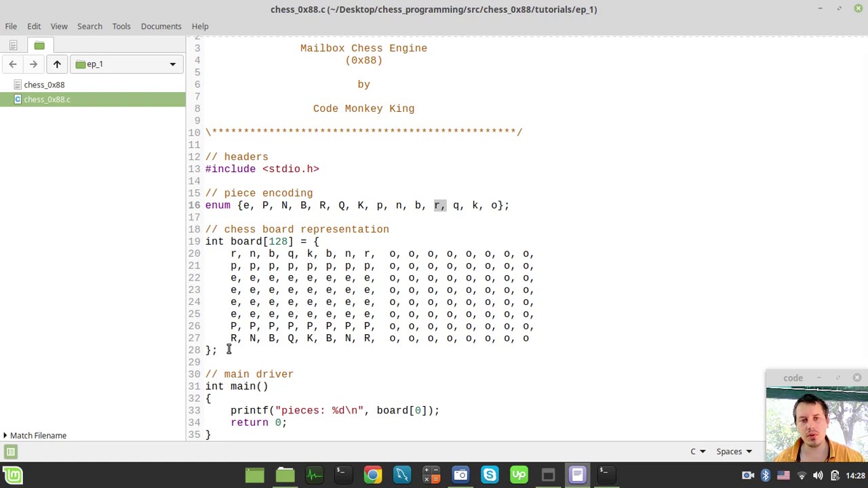
Task: Open the Linux Mint start menu
Action: pos(13,475)
